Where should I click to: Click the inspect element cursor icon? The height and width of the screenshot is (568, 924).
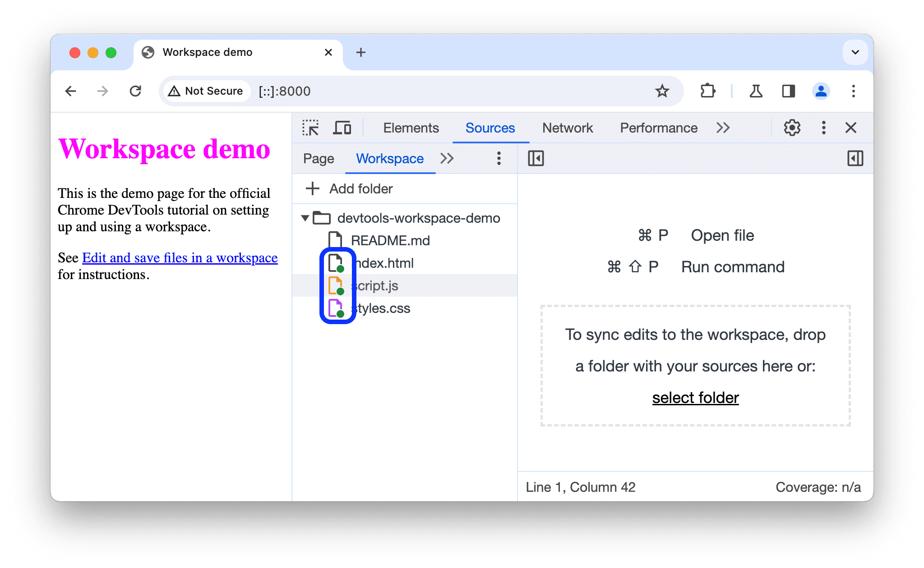[x=310, y=128]
